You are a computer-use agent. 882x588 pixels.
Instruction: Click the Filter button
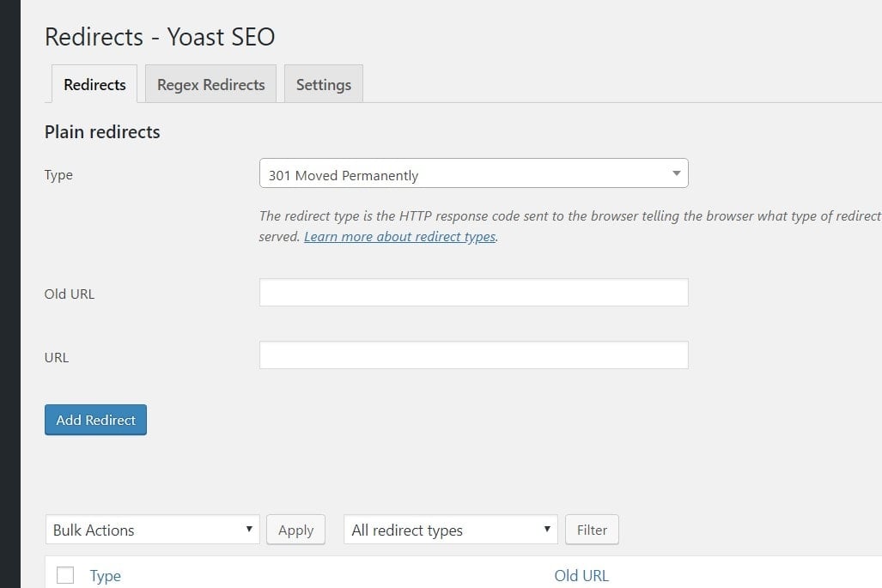[x=592, y=530]
